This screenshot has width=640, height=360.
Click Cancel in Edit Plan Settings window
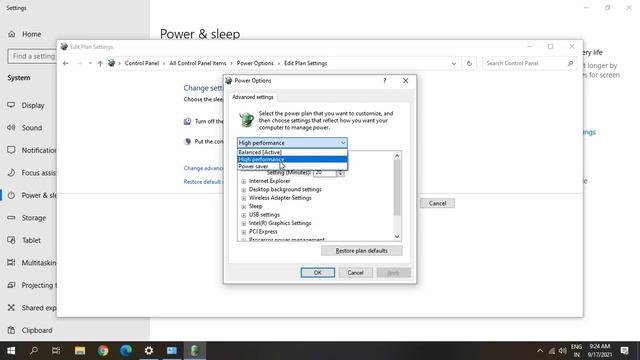point(437,203)
